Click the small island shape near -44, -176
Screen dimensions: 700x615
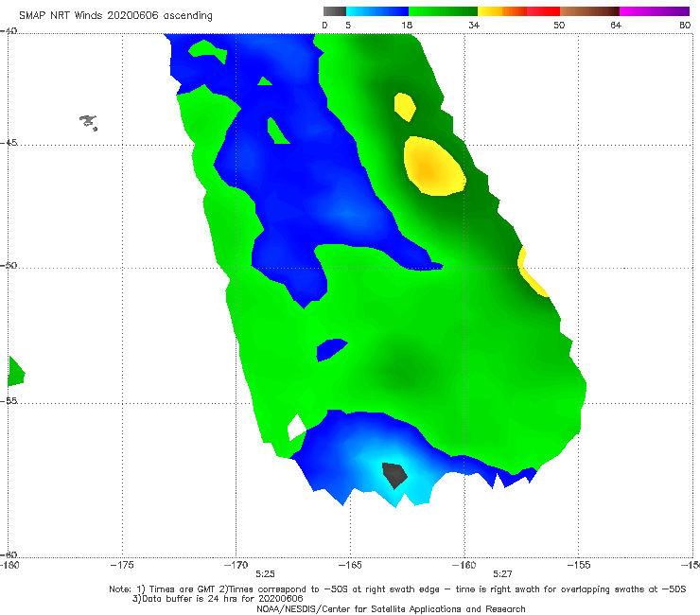[x=88, y=122]
